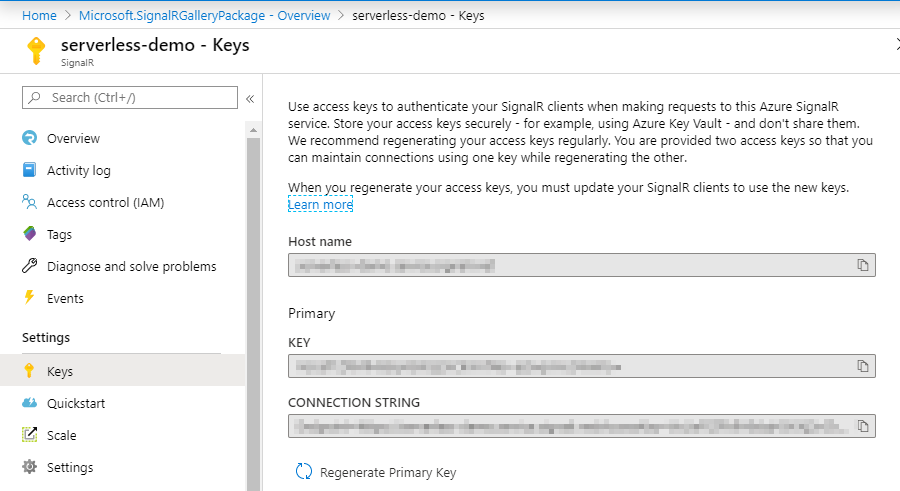Click the Host name text field

point(582,265)
